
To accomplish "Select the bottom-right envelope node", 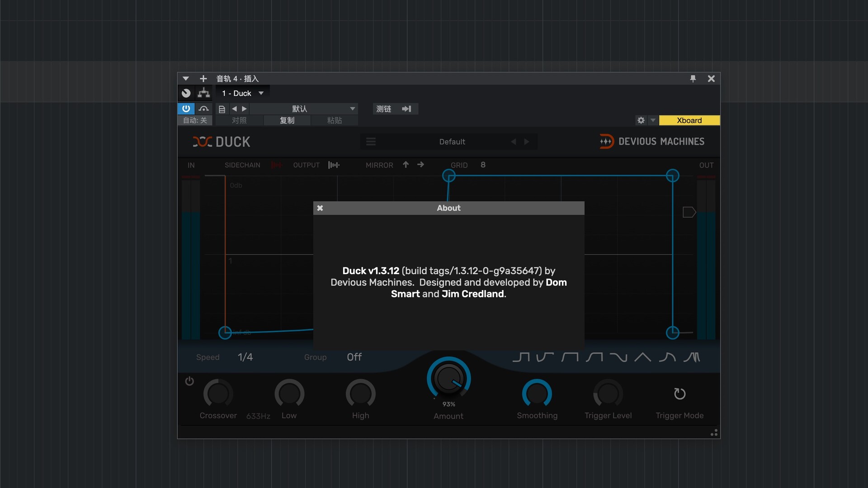I will pos(673,333).
